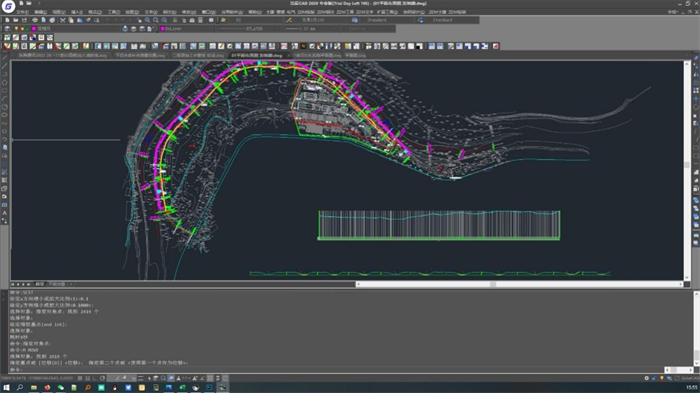700x393 pixels.
Task: Open the File menu in menu bar
Action: [23, 12]
